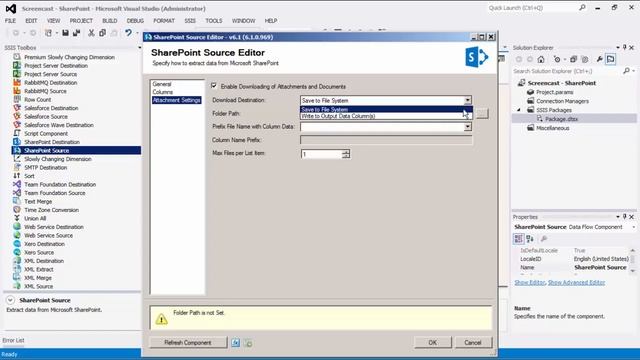
Task: Collapse the SSIS Packages tree node
Action: 519,110
